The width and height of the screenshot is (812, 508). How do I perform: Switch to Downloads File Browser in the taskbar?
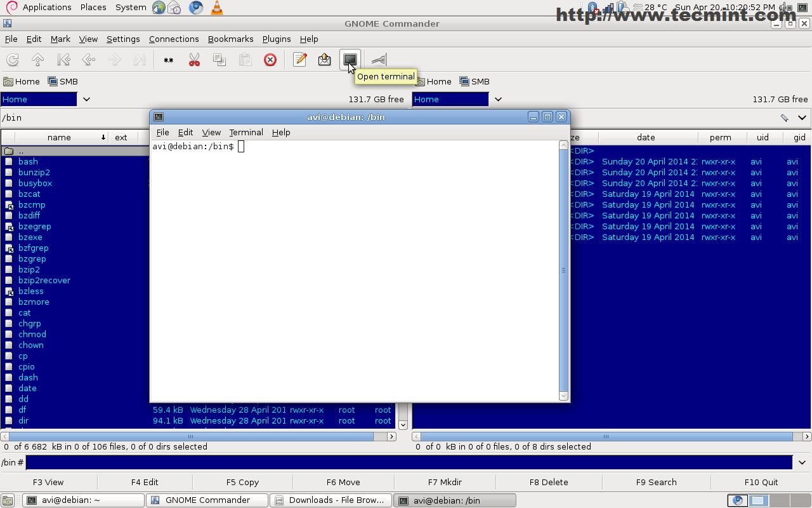330,500
